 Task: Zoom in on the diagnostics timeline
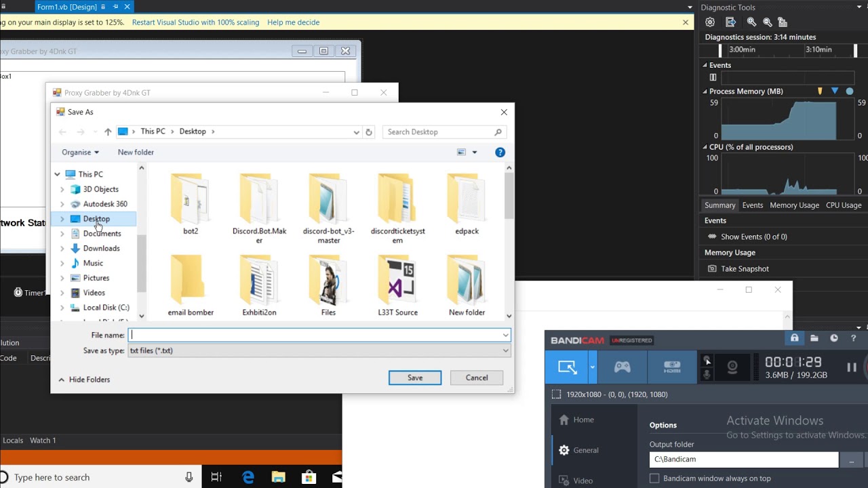coord(751,22)
